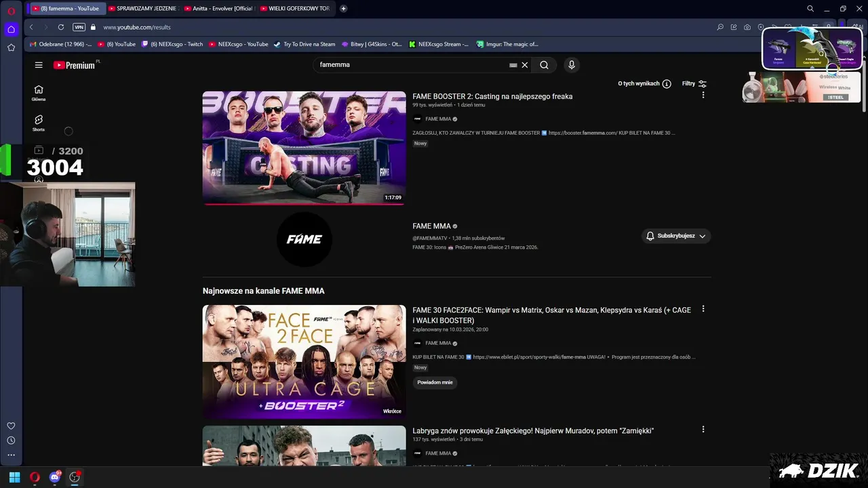This screenshot has height=488, width=868.
Task: Run search with the magnifier button
Action: tap(544, 65)
